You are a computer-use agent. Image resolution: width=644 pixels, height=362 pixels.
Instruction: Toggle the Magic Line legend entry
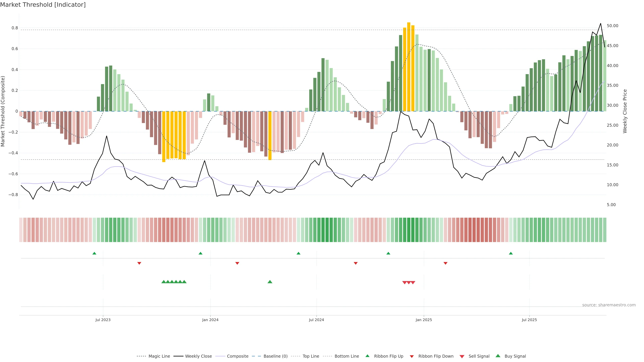(x=159, y=356)
